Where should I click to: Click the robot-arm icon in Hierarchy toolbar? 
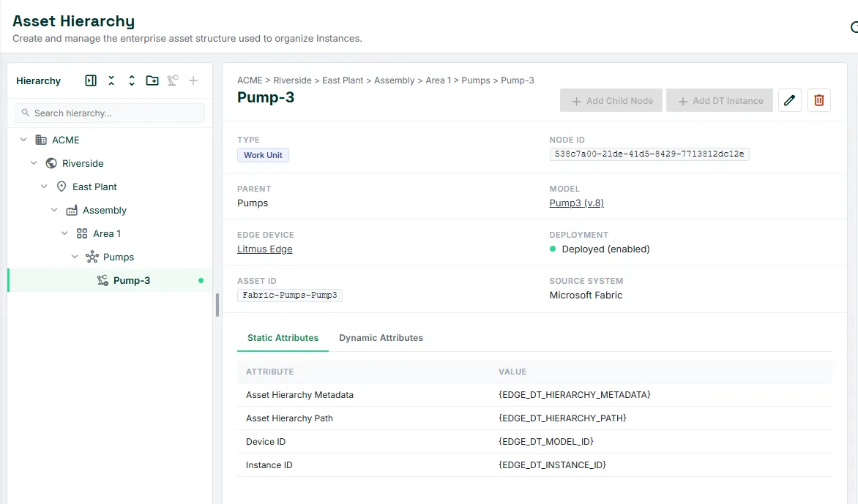point(173,81)
